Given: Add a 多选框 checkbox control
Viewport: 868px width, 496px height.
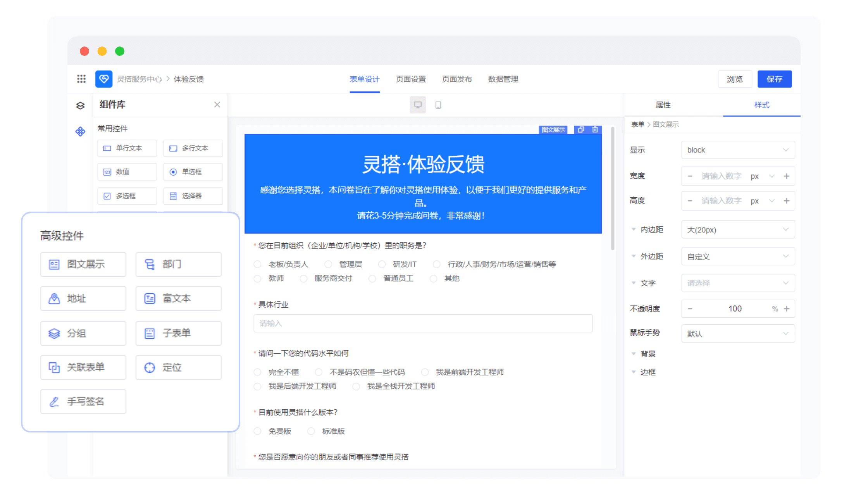Looking at the screenshot, I should pyautogui.click(x=127, y=196).
